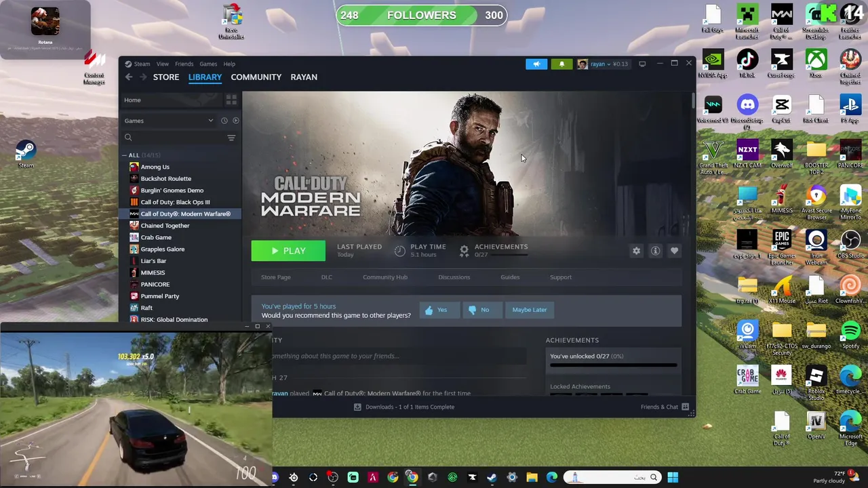Navigate back with the Steam back arrow
Viewport: 868px width, 488px height.
point(129,77)
